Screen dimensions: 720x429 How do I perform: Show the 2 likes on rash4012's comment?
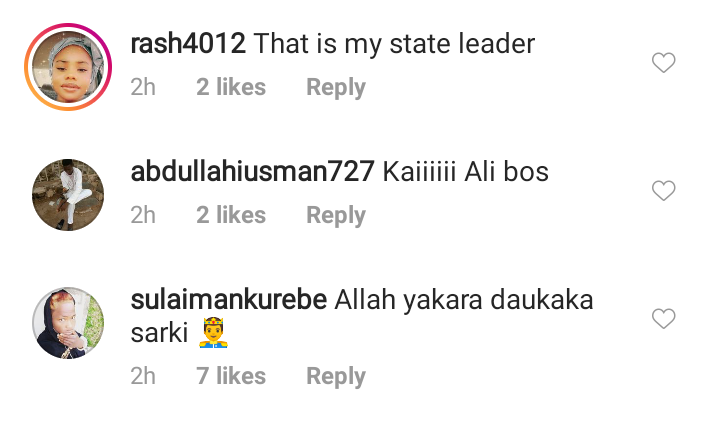coord(231,87)
